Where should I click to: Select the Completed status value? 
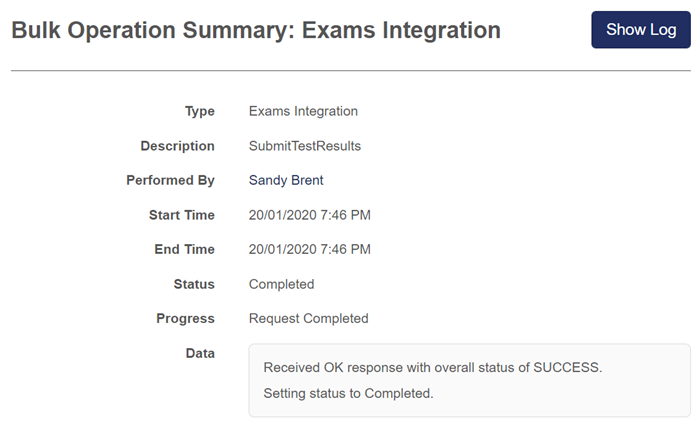coord(281,284)
